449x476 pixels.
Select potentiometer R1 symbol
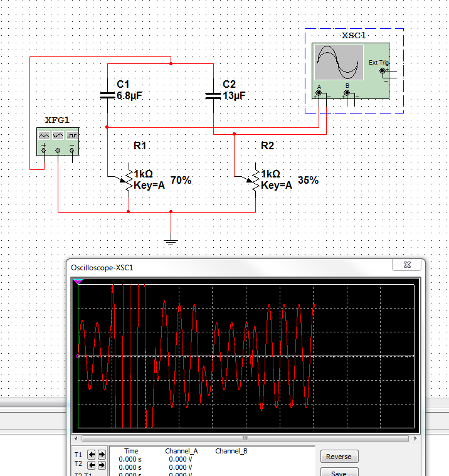coord(129,181)
